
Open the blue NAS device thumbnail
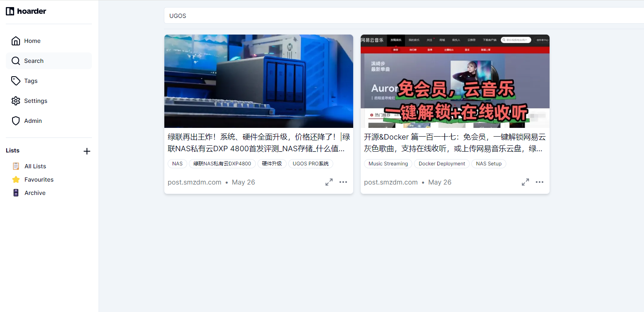pos(258,81)
